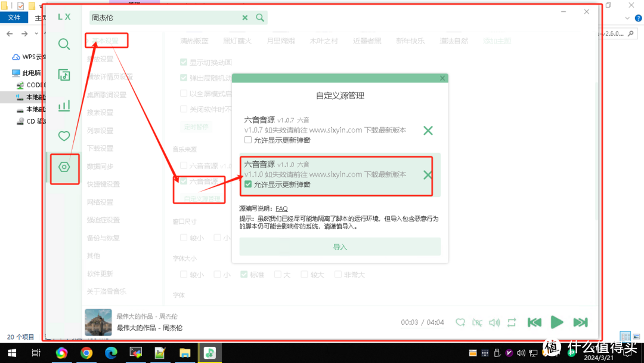Go forward in File Explorer window

coord(24,33)
